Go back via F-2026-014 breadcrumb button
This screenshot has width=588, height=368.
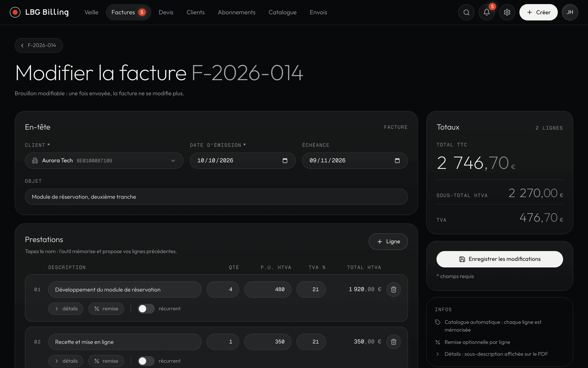[x=39, y=45]
